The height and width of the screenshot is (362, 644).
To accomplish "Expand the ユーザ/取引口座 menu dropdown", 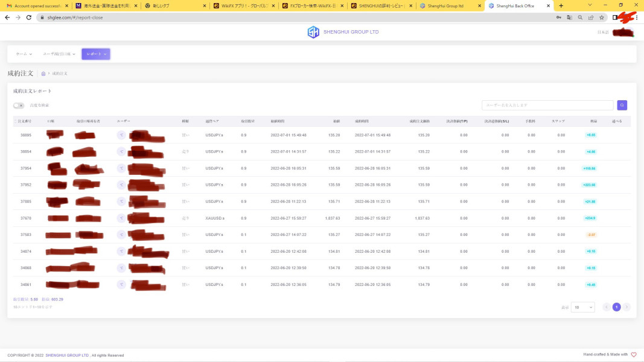I will tap(59, 54).
